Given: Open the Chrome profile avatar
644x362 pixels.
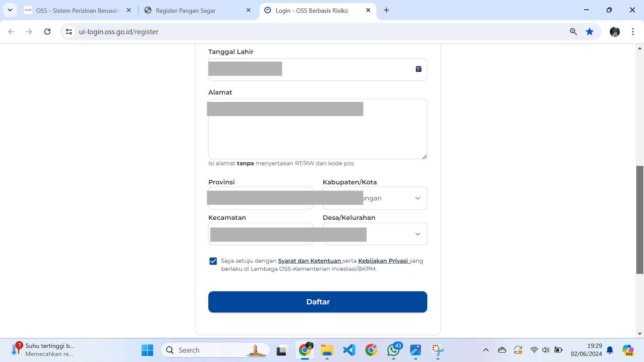Looking at the screenshot, I should (x=615, y=32).
